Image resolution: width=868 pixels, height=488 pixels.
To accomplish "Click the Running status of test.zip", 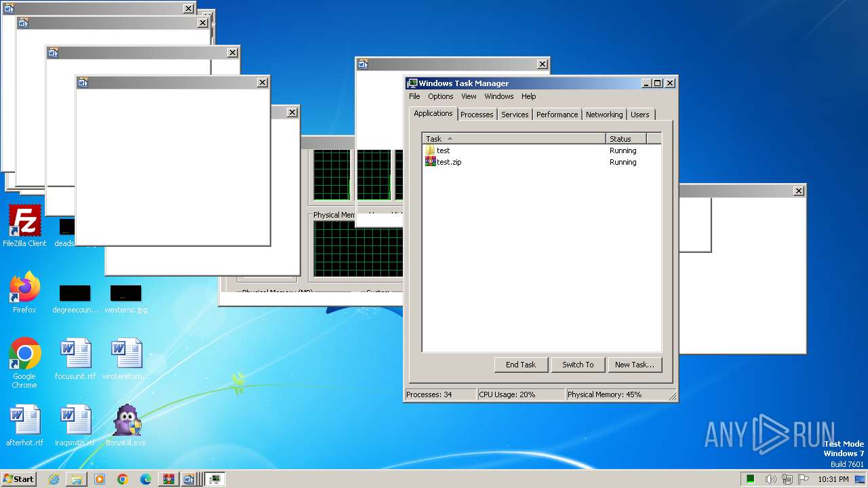I will pyautogui.click(x=623, y=162).
